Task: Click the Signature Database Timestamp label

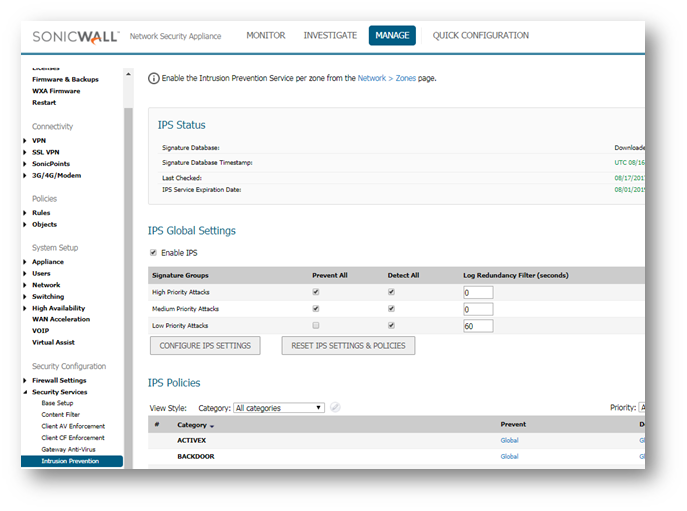Action: coord(207,163)
